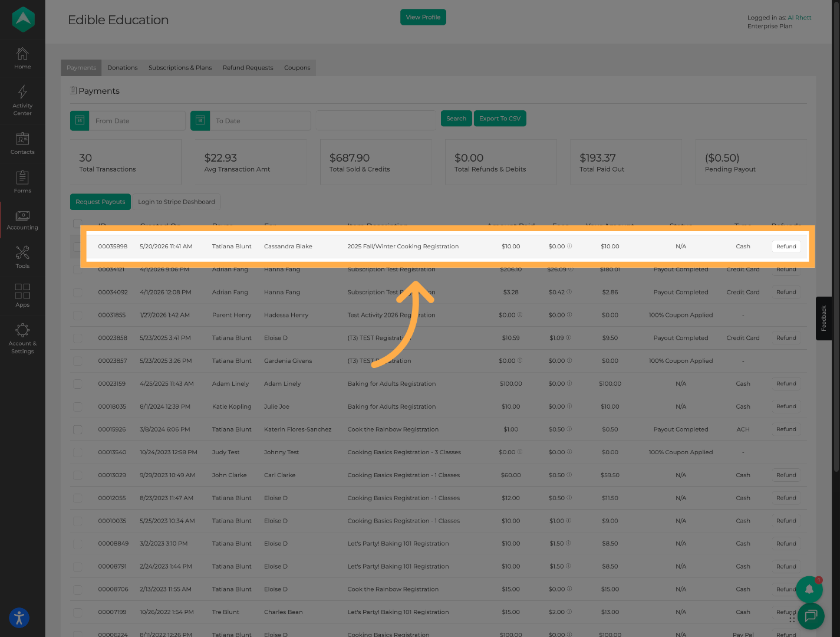Click fee info icon for Cassandra Blake row
This screenshot has height=637, width=840.
pyautogui.click(x=569, y=246)
